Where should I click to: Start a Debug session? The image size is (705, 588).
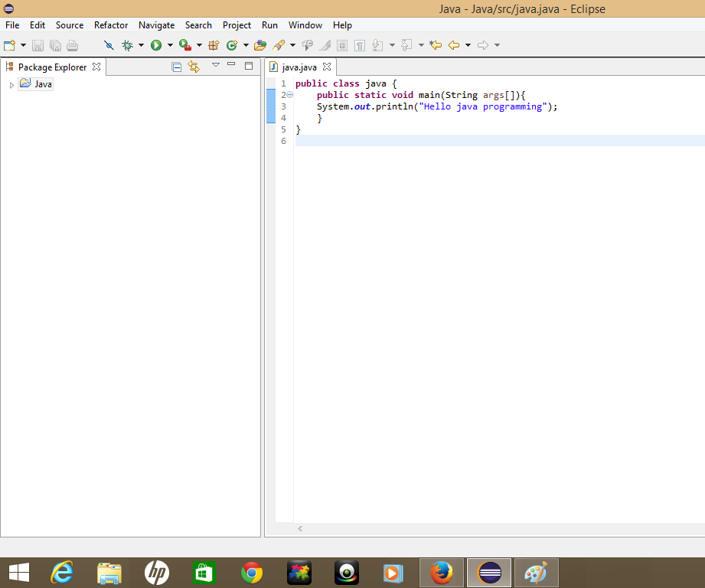click(126, 45)
